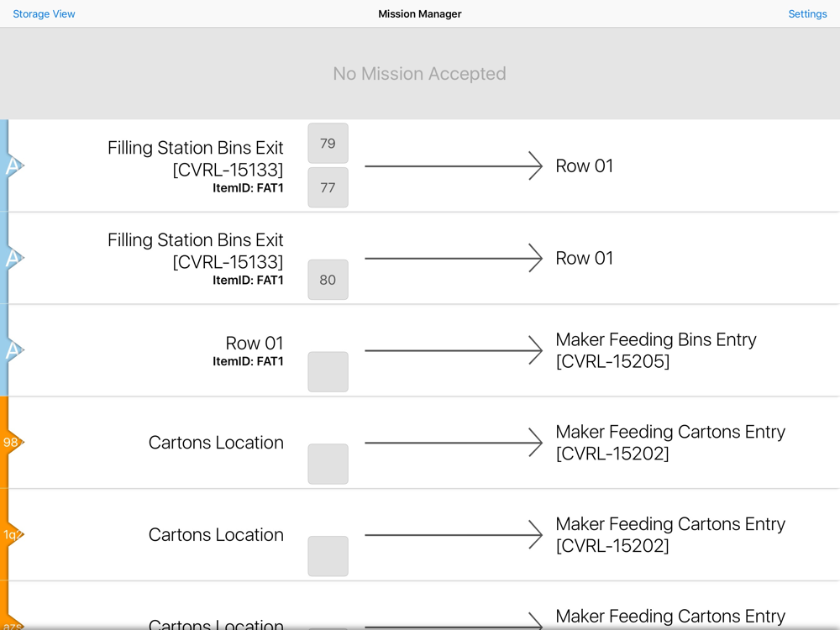The width and height of the screenshot is (840, 630).
Task: Click blue A marker on Row 01 source mission
Action: coord(13,350)
